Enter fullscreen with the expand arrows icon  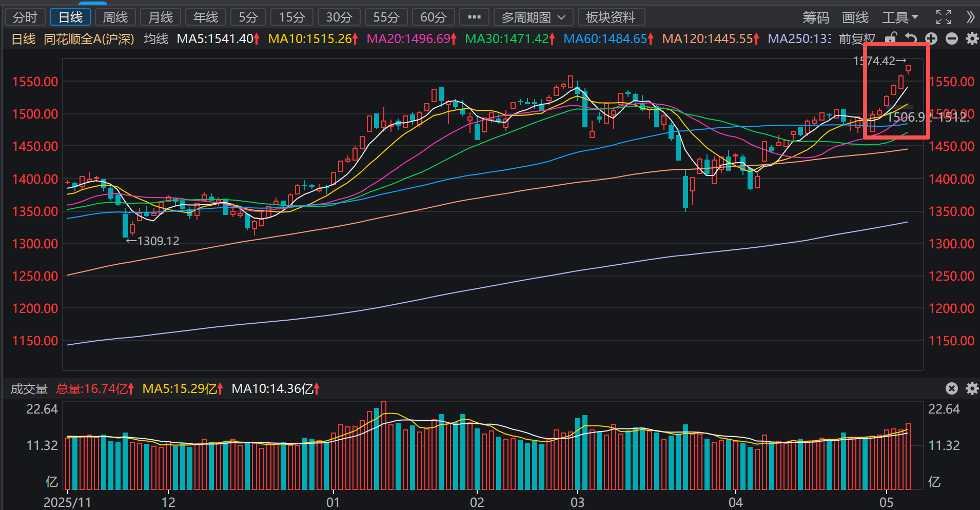(944, 17)
